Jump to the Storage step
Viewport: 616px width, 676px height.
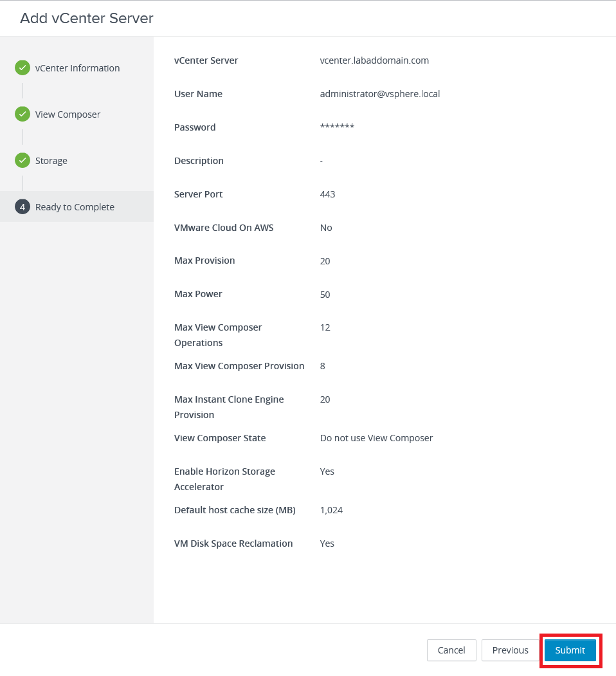[x=51, y=161]
